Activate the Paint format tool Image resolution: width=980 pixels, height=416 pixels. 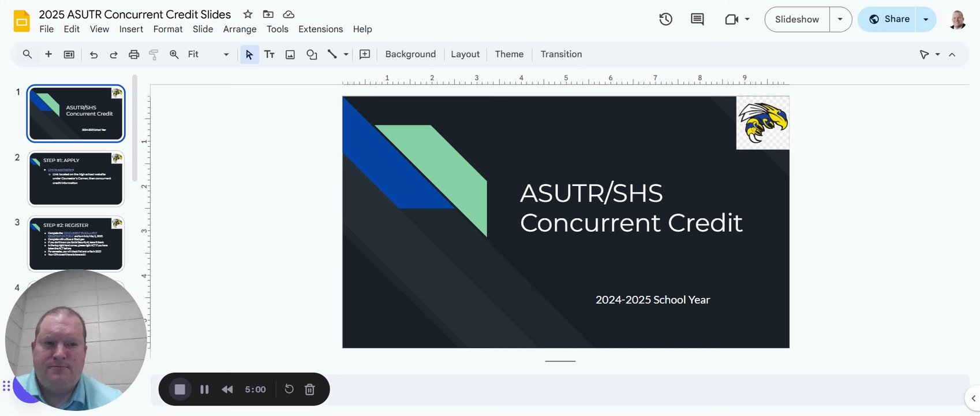pos(154,54)
